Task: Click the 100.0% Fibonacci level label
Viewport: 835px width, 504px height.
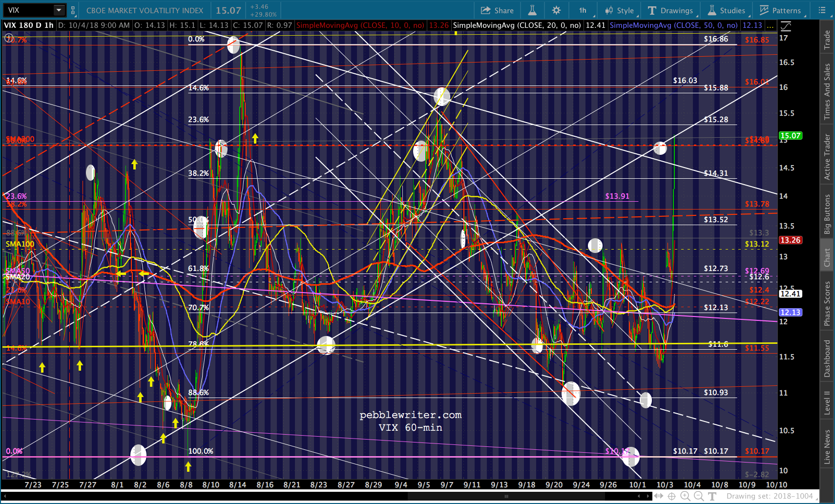Action: (x=201, y=451)
